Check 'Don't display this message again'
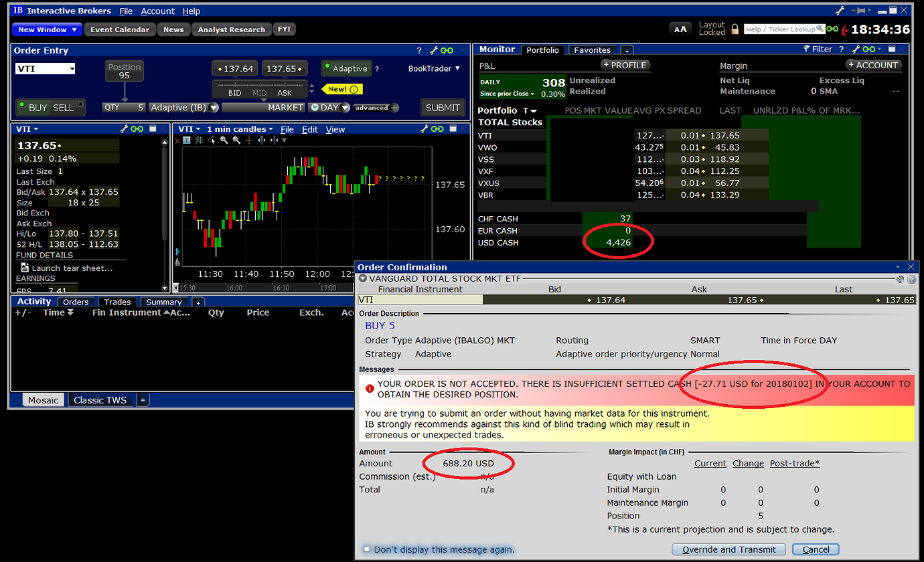The image size is (924, 562). (x=366, y=549)
